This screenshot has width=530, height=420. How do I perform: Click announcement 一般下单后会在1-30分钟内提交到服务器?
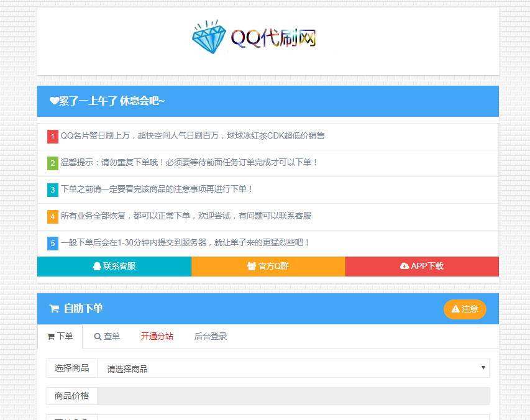(x=185, y=242)
